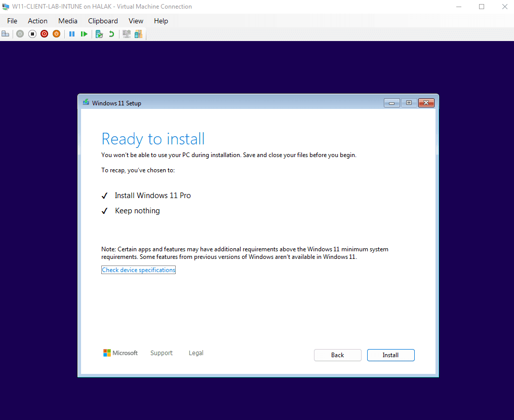The width and height of the screenshot is (514, 420).
Task: Send Ctrl+Alt+Delete to the virtual machine
Action: (x=5, y=33)
